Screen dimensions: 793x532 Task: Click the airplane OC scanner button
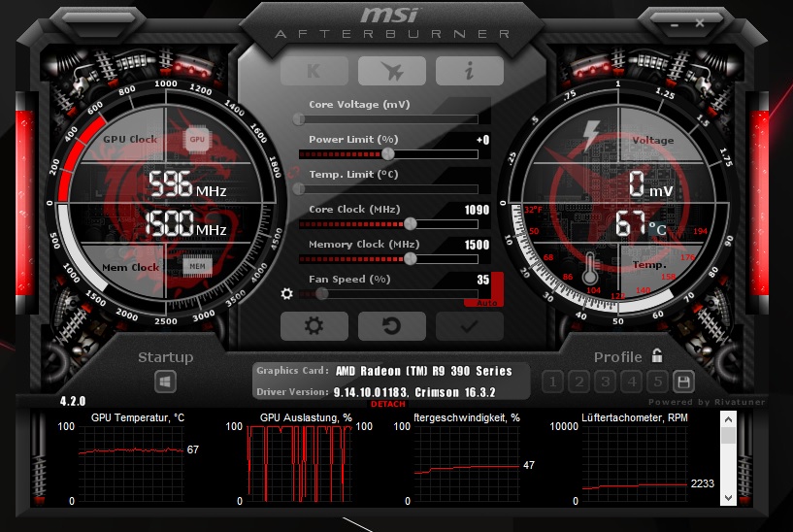click(x=392, y=71)
